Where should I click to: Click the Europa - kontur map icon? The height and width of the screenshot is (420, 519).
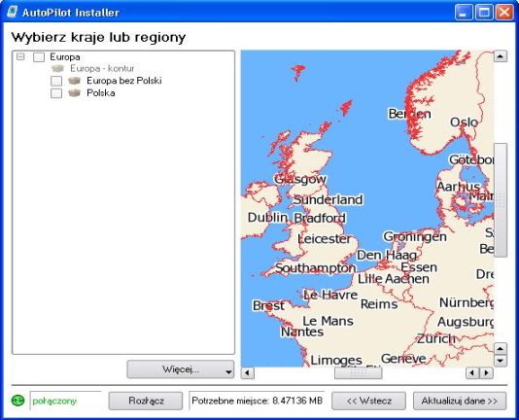point(57,69)
